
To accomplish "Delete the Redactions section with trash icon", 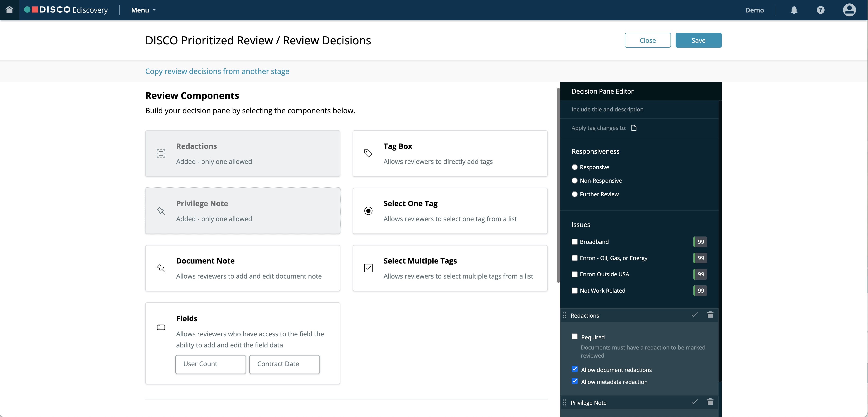I will (x=710, y=315).
